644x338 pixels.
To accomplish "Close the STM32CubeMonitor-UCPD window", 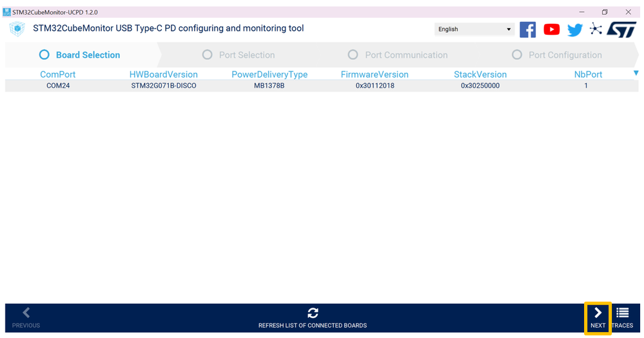I will pyautogui.click(x=628, y=12).
